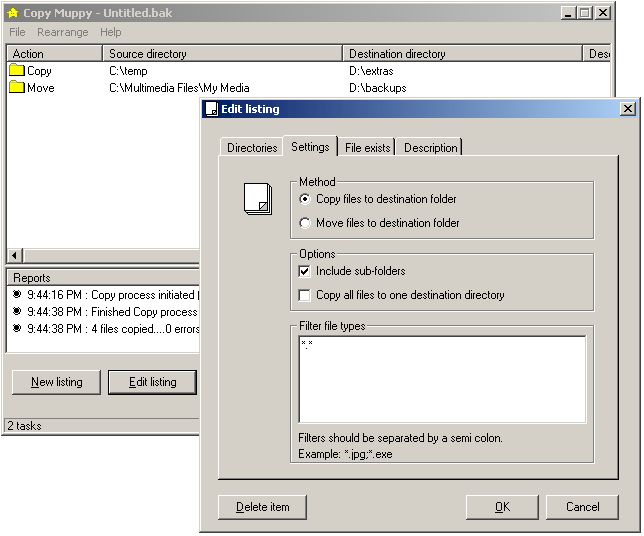The image size is (644, 536).
Task: Click the yellow folder icon beside Move
Action: [17, 87]
